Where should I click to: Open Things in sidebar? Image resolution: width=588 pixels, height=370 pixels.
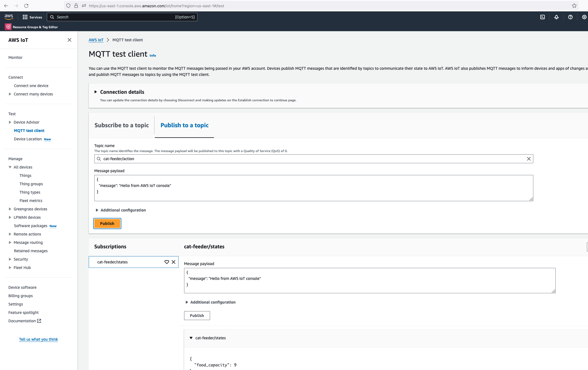click(25, 176)
